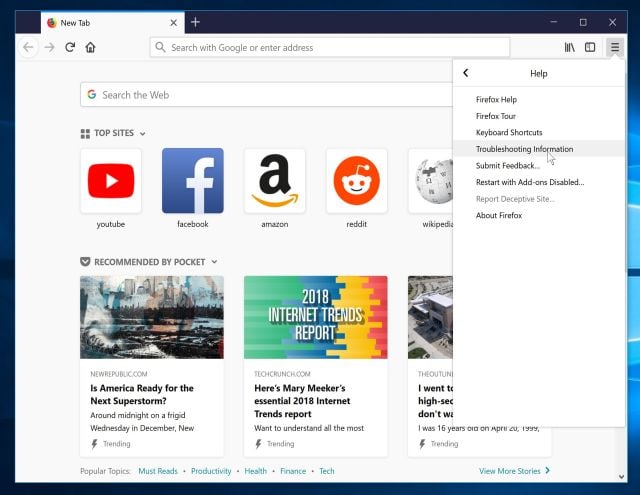This screenshot has height=495, width=640.
Task: Close the New Tab tab
Action: [x=173, y=23]
